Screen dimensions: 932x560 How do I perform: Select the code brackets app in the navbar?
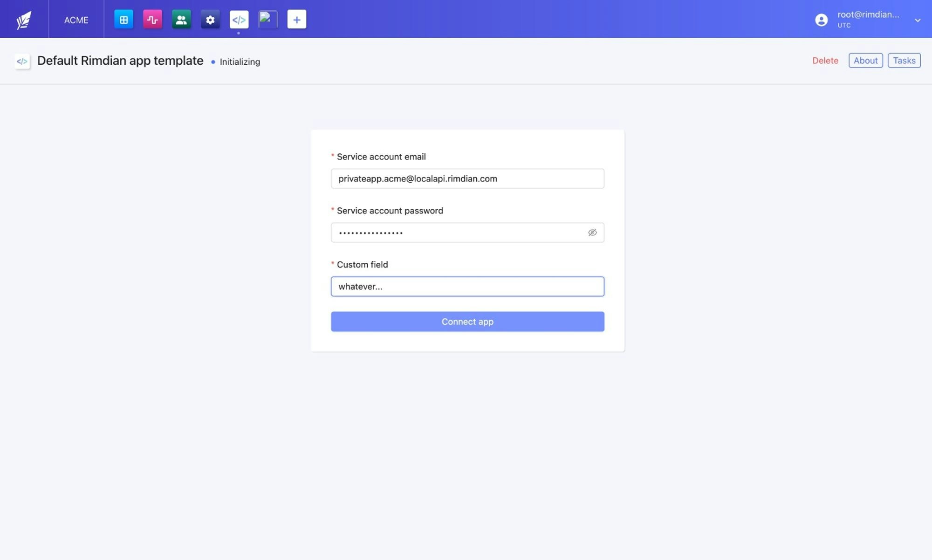(x=239, y=20)
